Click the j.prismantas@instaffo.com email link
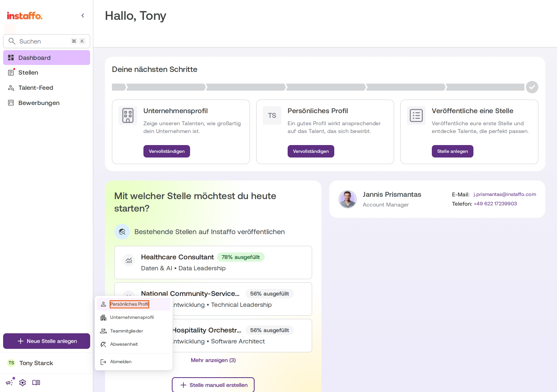 pyautogui.click(x=505, y=194)
